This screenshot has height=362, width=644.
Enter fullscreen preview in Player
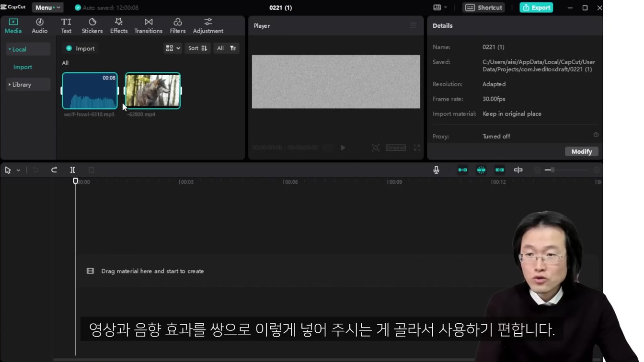[417, 148]
